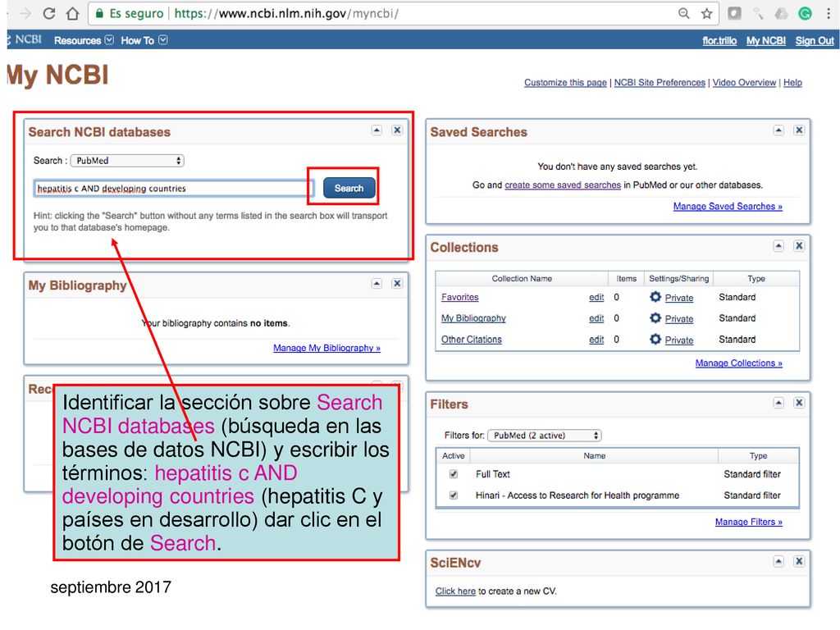The image size is (840, 630).
Task: Click the gray square extension icon
Action: pyautogui.click(x=734, y=13)
